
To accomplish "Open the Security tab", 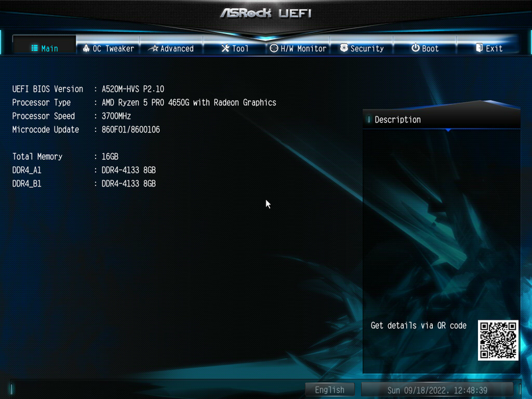I will (362, 47).
